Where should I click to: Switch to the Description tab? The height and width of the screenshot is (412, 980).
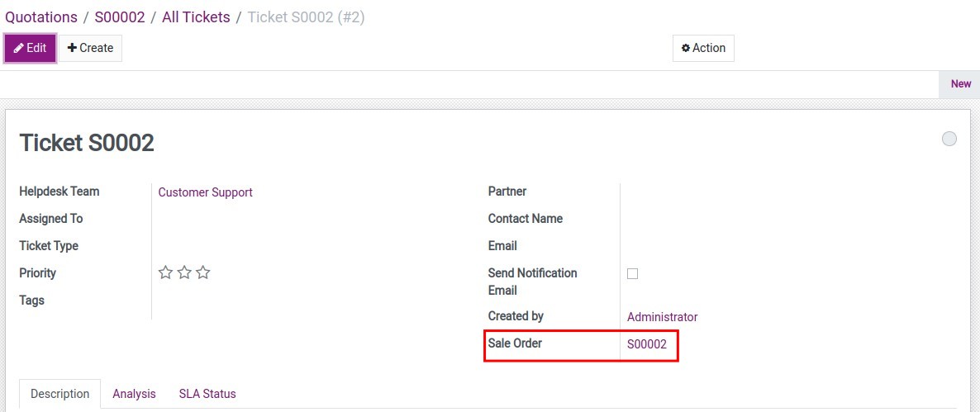tap(59, 394)
